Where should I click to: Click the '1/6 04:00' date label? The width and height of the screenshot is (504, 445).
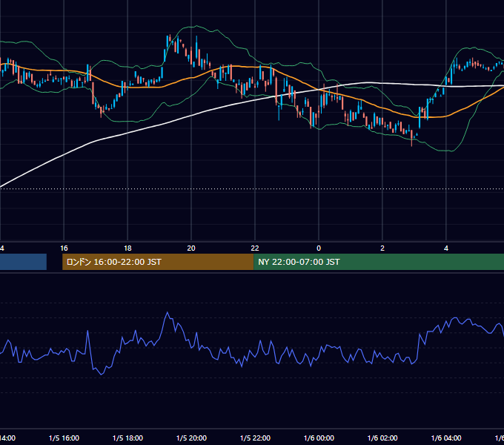click(446, 438)
